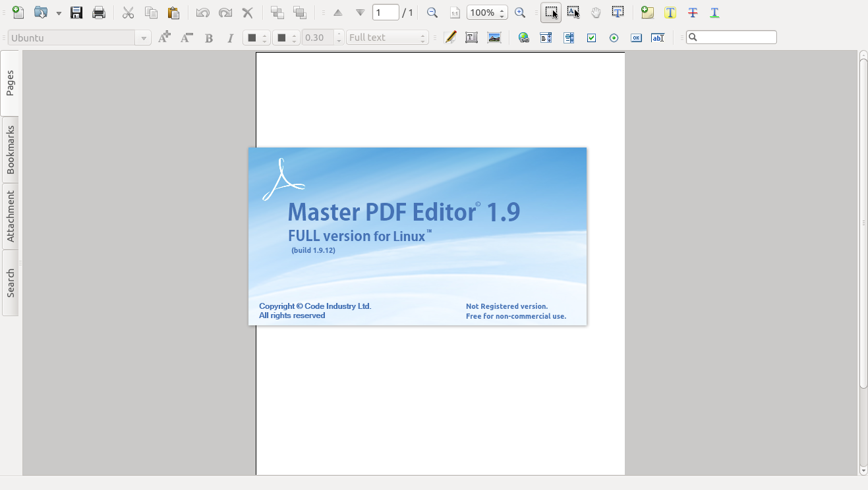
Task: Click the 0.30 line width spinbox
Action: [323, 38]
